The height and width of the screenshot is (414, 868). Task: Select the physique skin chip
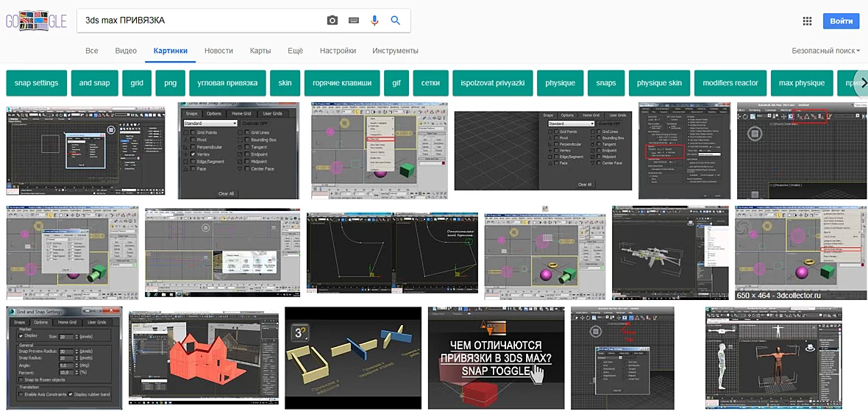659,83
